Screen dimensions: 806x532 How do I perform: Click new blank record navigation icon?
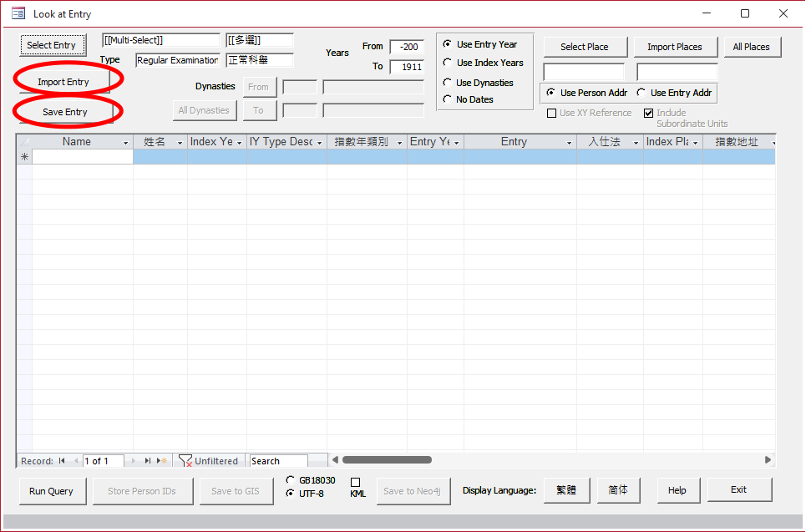tap(162, 461)
